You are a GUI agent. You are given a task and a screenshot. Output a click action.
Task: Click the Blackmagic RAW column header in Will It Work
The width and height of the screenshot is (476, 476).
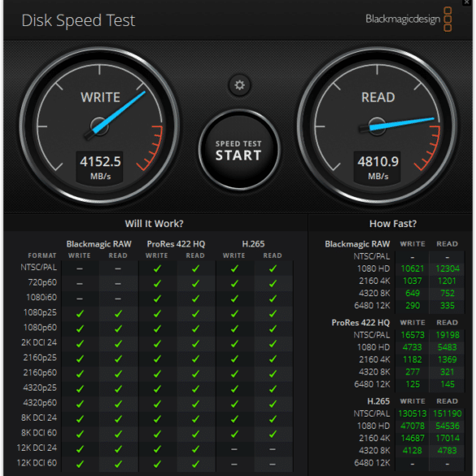coord(99,244)
